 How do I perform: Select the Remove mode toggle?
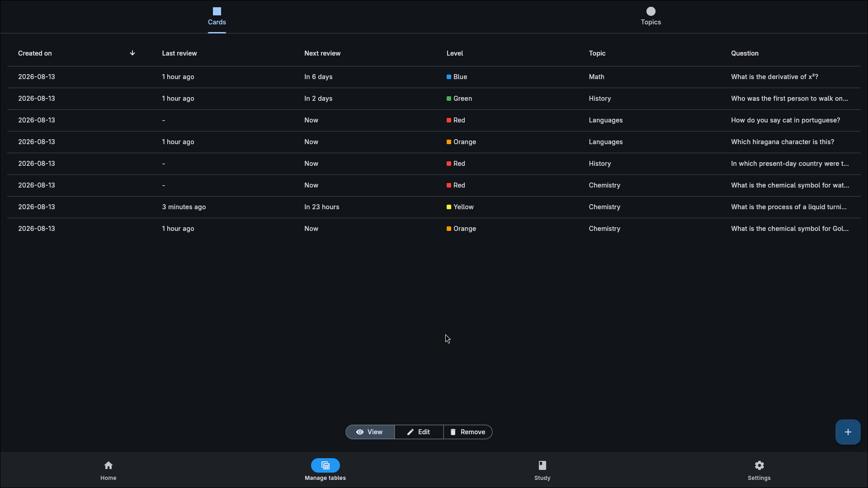pyautogui.click(x=468, y=432)
